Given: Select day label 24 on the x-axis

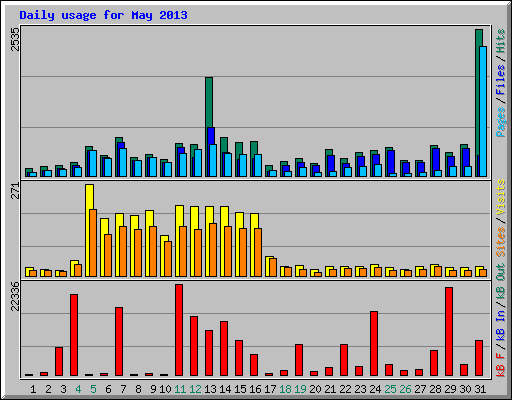Looking at the screenshot, I should [375, 389].
